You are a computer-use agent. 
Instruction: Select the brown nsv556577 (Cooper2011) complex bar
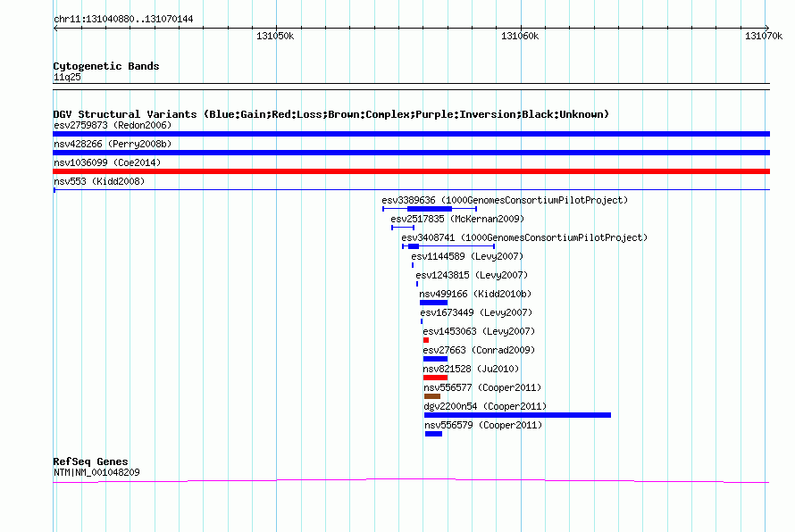(x=432, y=396)
